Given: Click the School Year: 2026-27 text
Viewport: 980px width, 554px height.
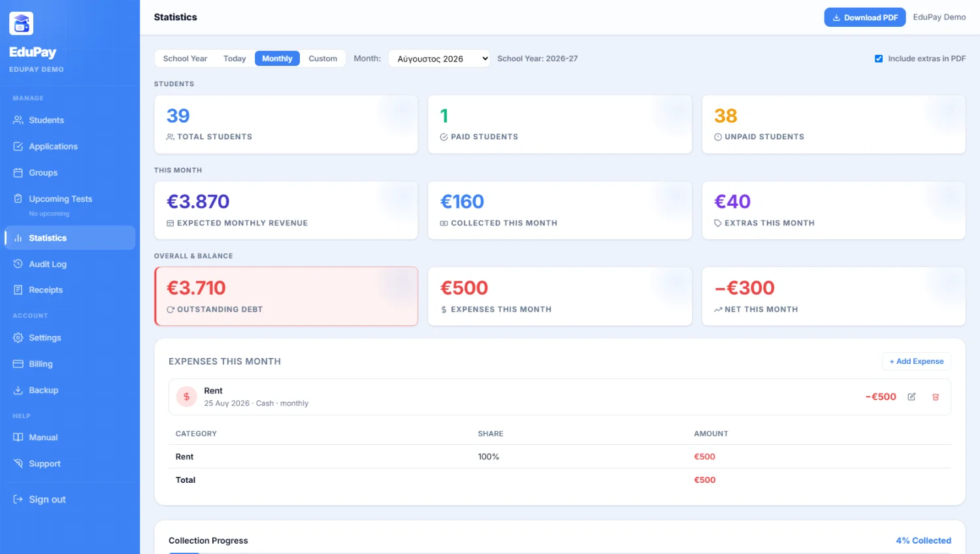Looking at the screenshot, I should coord(538,59).
